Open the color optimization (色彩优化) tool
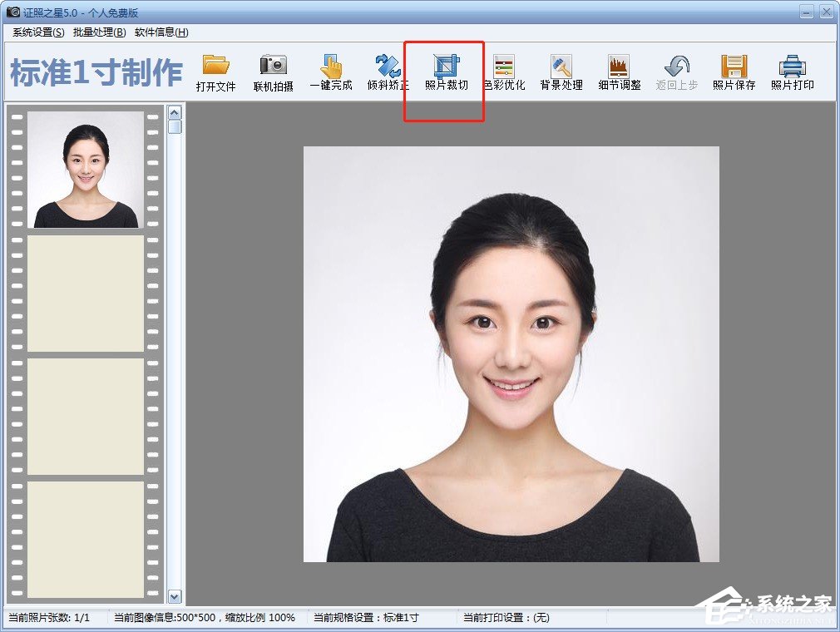Viewport: 840px width, 632px height. [504, 67]
